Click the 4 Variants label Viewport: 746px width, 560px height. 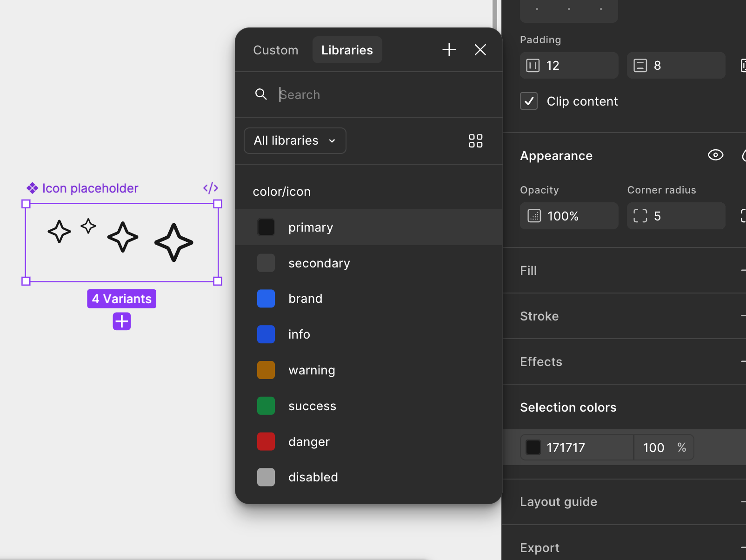click(122, 299)
